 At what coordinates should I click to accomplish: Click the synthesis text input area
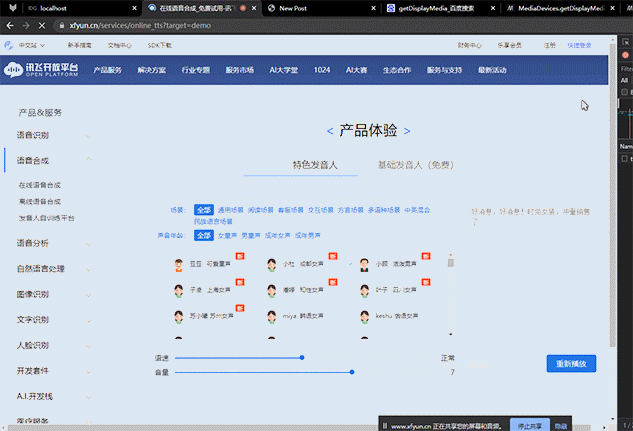[533, 280]
